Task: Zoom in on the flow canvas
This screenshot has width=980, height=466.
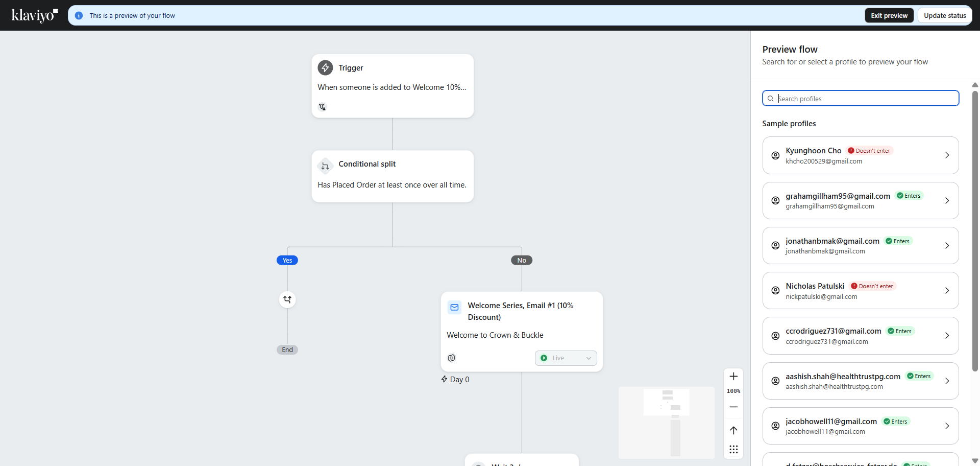Action: [733, 377]
